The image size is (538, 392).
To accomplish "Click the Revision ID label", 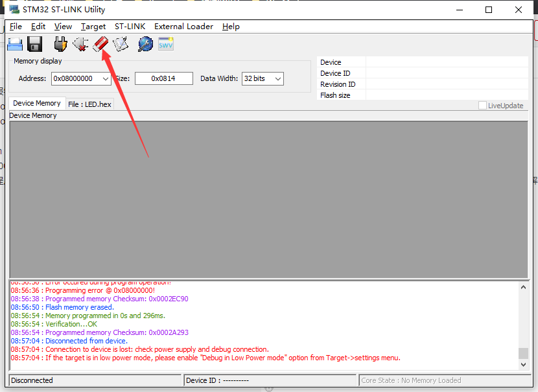I will 338,84.
